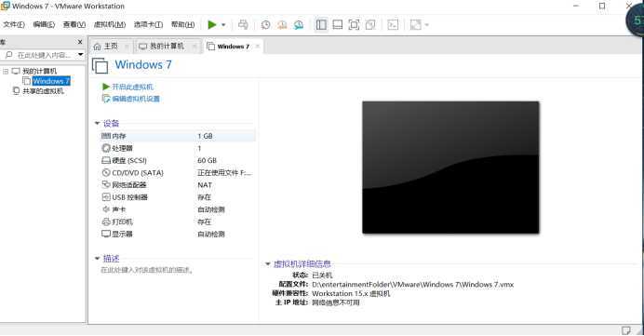Open the 帮助(H) menu
Viewport: 644px width, 336px height.
coord(182,24)
